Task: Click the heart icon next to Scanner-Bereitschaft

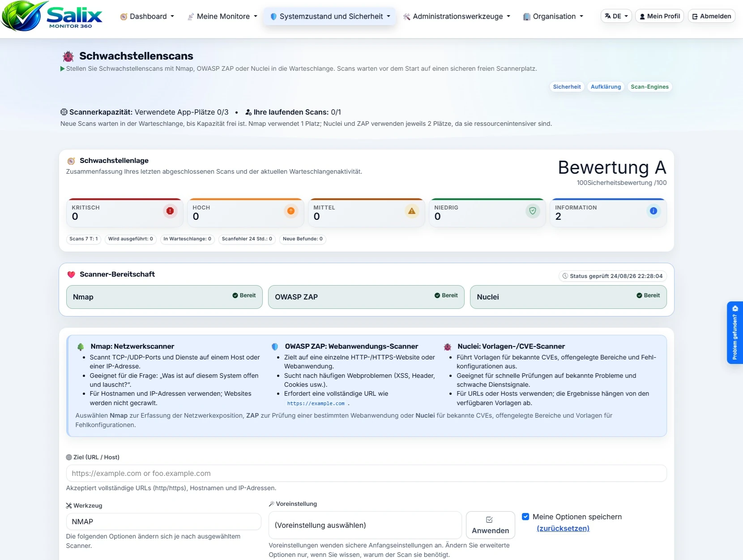Action: [x=71, y=274]
